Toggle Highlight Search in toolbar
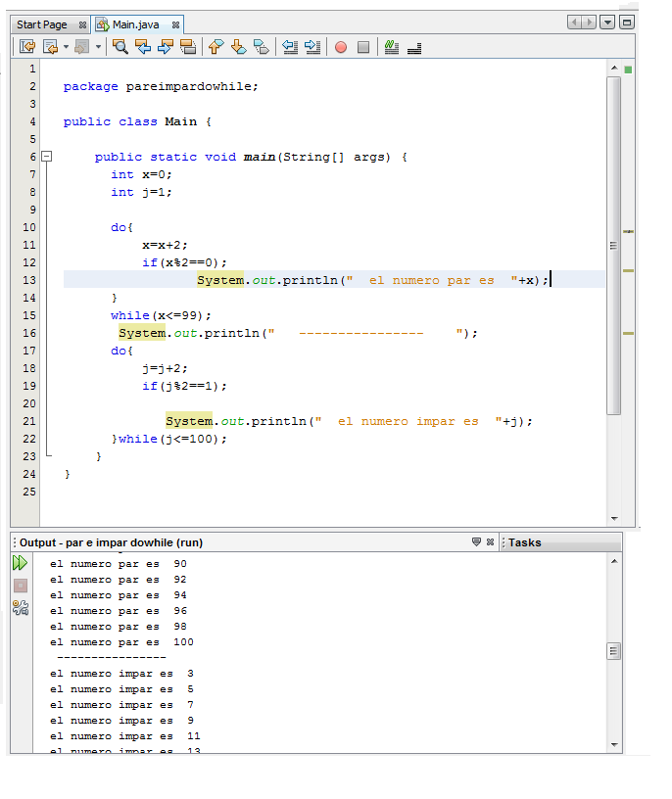The image size is (672, 799). click(x=188, y=47)
